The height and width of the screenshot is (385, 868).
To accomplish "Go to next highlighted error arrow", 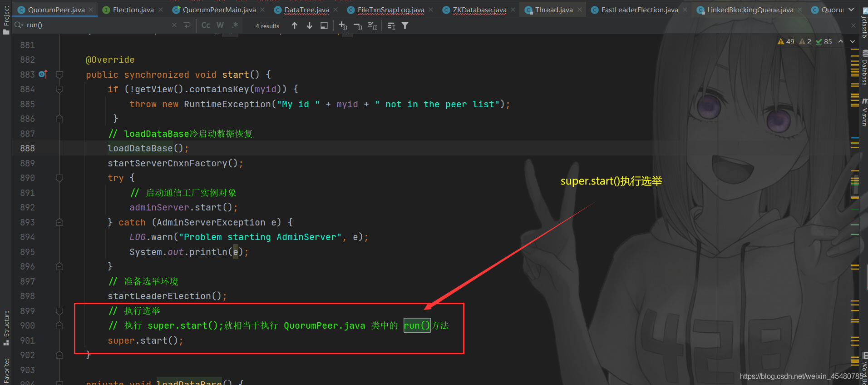I will pyautogui.click(x=853, y=41).
